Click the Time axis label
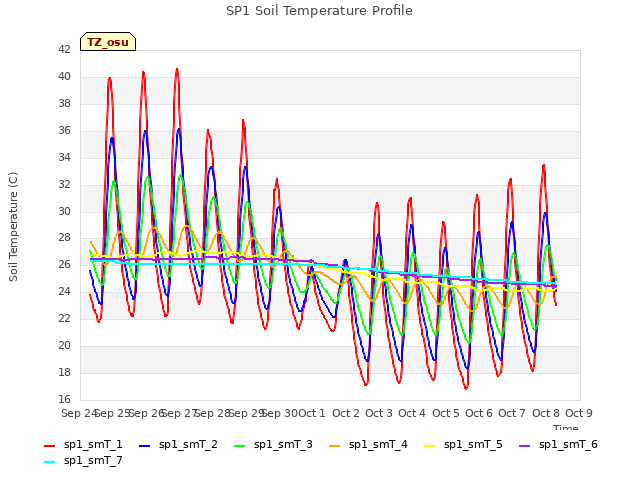Viewport: 640px width, 480px height. 566,427
